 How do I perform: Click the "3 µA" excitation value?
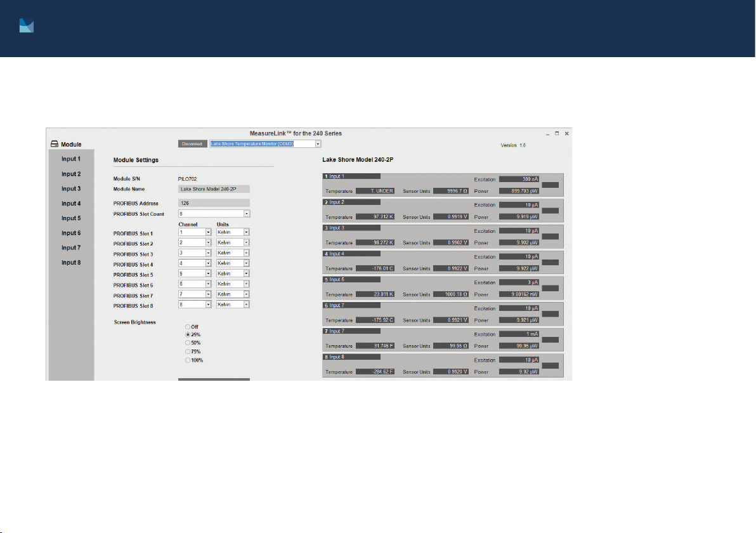tap(519, 282)
